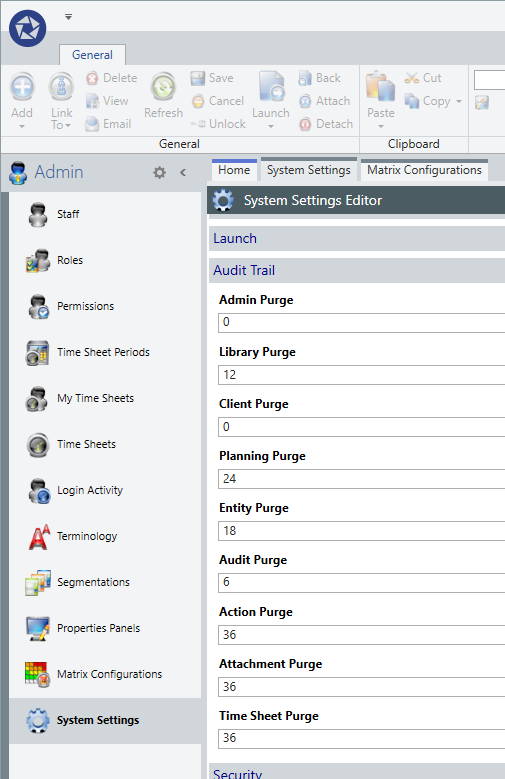Screen dimensions: 505x779
Task: Open Terminology in the sidebar
Action: pos(105,536)
